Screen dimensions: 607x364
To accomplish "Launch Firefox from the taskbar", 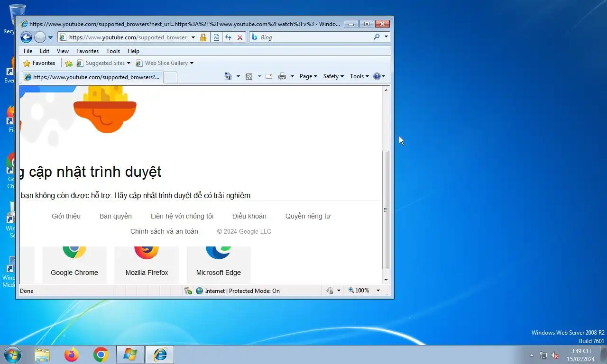I will [x=72, y=355].
